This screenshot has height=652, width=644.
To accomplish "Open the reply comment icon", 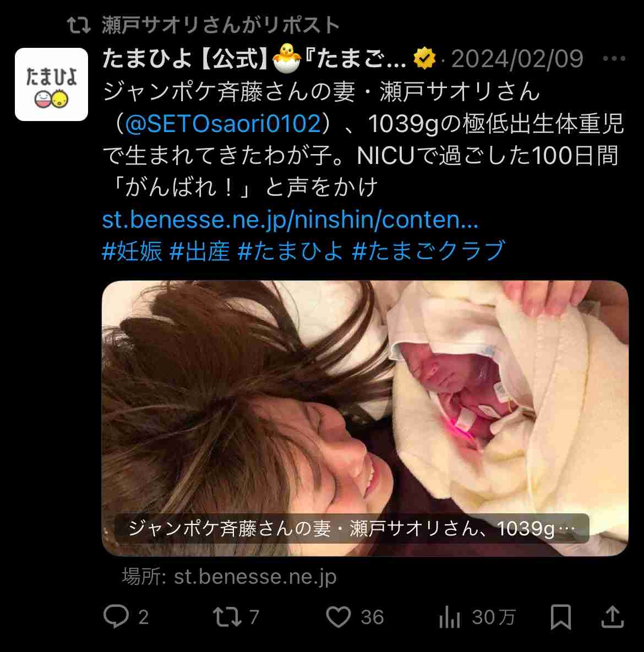I will point(116,616).
